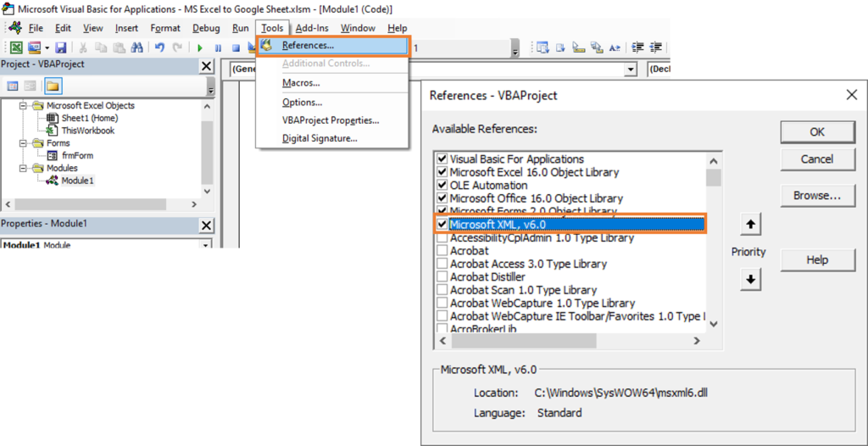This screenshot has width=868, height=446.
Task: Open dropdown arrow next to Insert UserForm
Action: click(47, 48)
